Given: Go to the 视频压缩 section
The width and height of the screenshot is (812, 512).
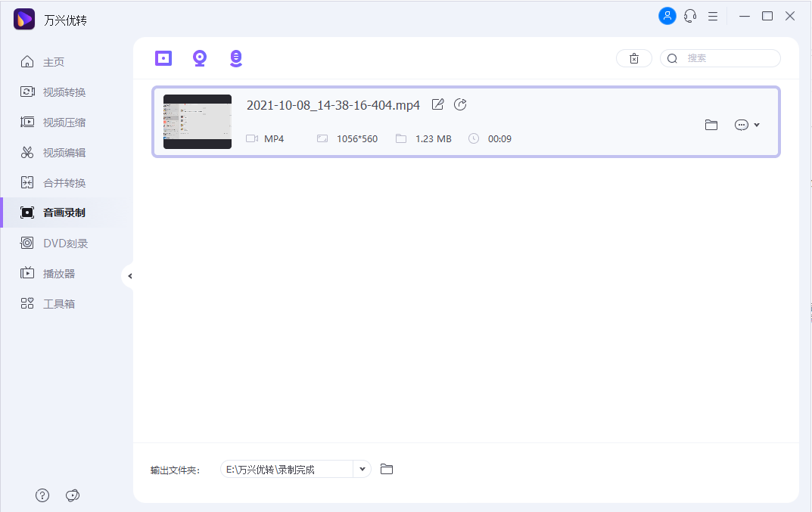Looking at the screenshot, I should (x=64, y=123).
